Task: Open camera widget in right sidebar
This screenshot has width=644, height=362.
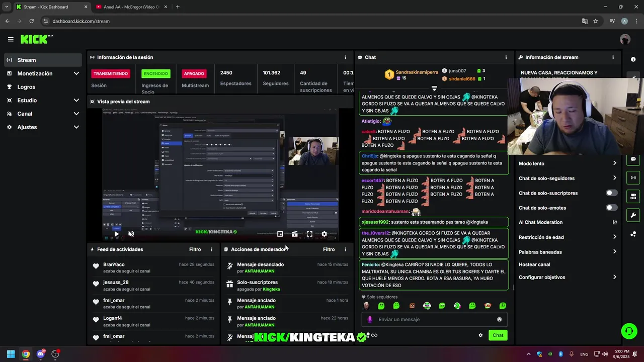Action: tap(633, 196)
